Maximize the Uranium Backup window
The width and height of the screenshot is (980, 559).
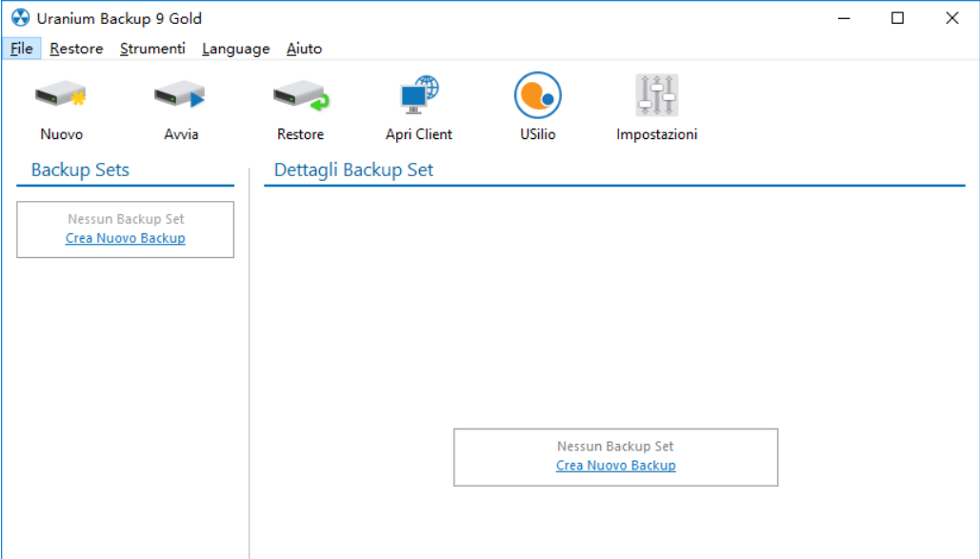coord(897,18)
